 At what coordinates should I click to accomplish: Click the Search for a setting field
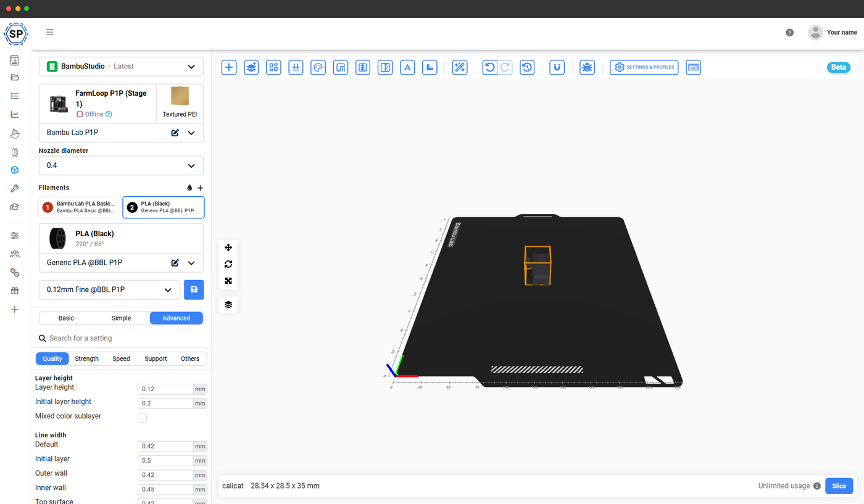(x=121, y=338)
